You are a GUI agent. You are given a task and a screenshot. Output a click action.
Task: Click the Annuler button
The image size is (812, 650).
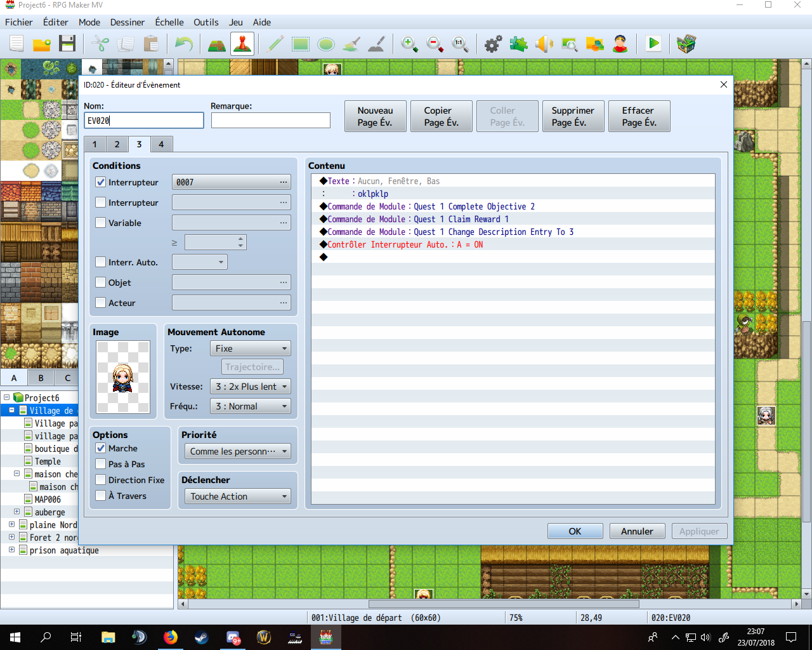[x=638, y=531]
